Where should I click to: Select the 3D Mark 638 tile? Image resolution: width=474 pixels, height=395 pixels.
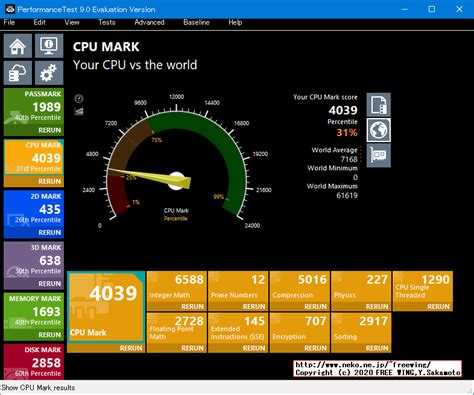[x=34, y=260]
